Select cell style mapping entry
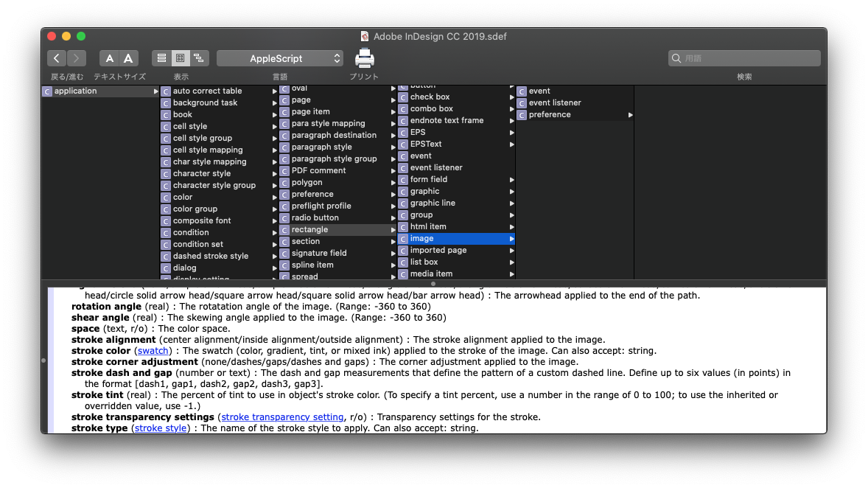The width and height of the screenshot is (868, 488). click(x=208, y=150)
